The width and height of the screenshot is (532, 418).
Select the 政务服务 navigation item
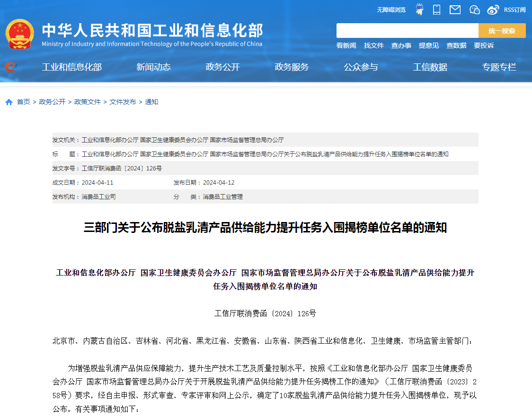(x=292, y=67)
